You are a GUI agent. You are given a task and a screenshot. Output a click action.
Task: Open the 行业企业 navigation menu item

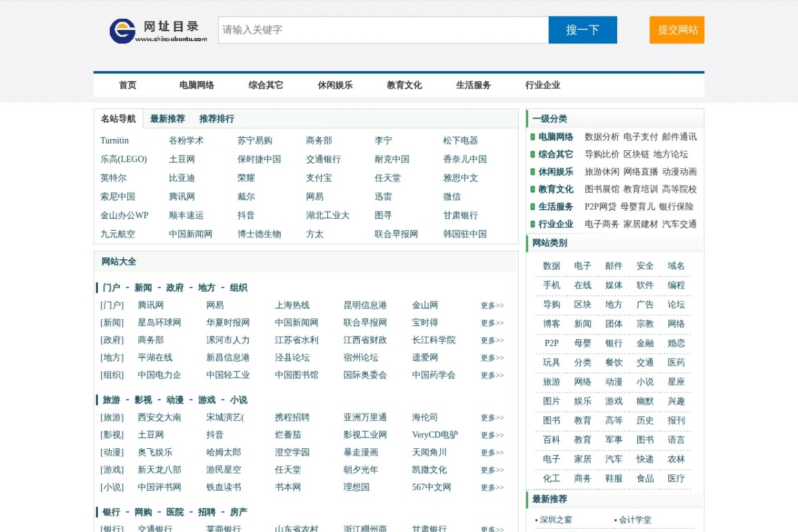coord(543,85)
